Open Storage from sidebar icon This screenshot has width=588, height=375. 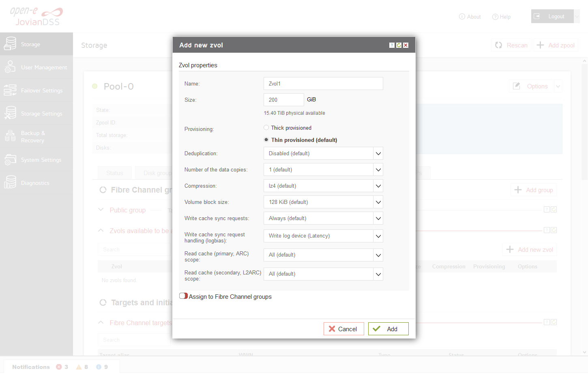[10, 44]
